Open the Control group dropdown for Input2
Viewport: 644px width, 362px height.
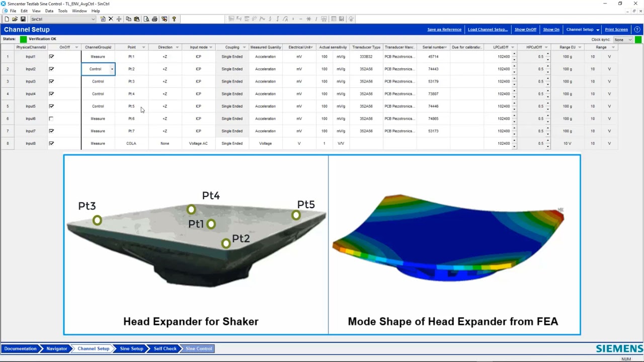point(112,69)
